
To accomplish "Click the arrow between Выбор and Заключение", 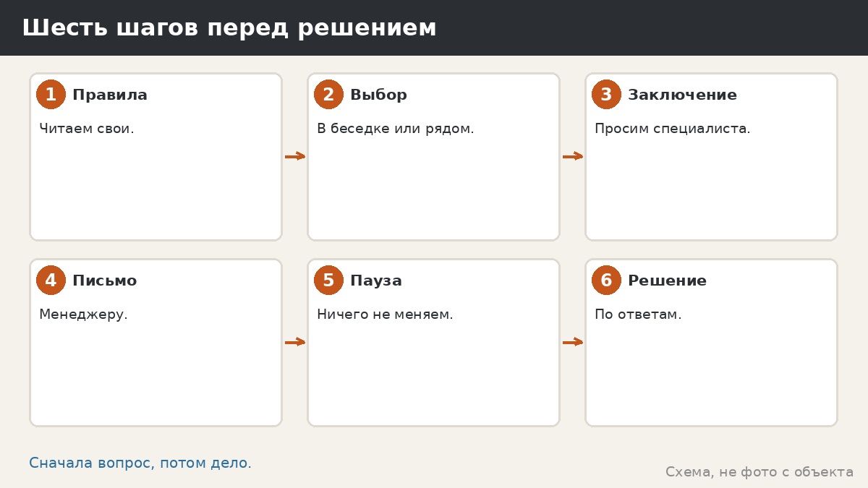I will 573,156.
